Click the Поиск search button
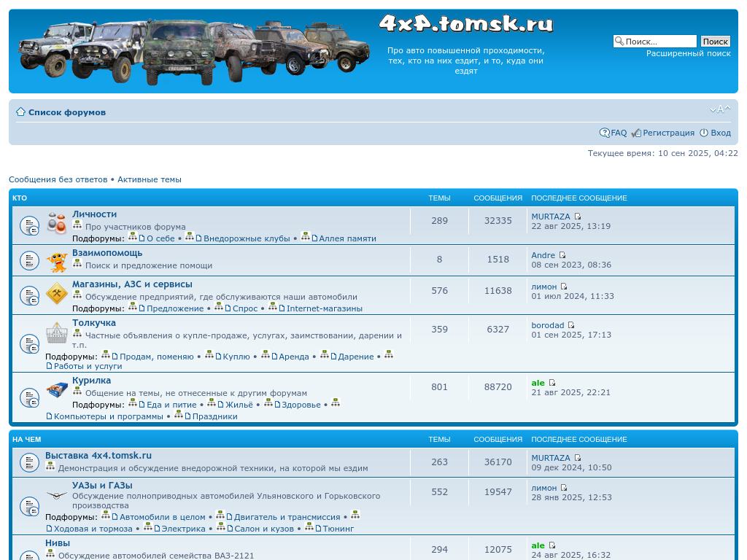Image resolution: width=747 pixels, height=560 pixels. point(715,42)
